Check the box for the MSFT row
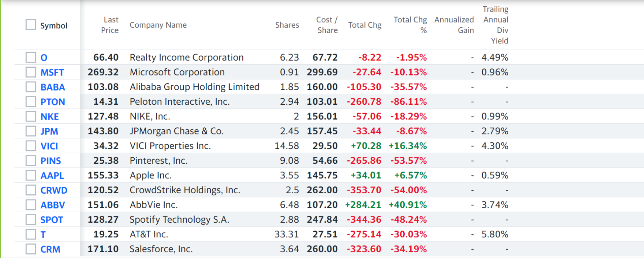 [31, 72]
